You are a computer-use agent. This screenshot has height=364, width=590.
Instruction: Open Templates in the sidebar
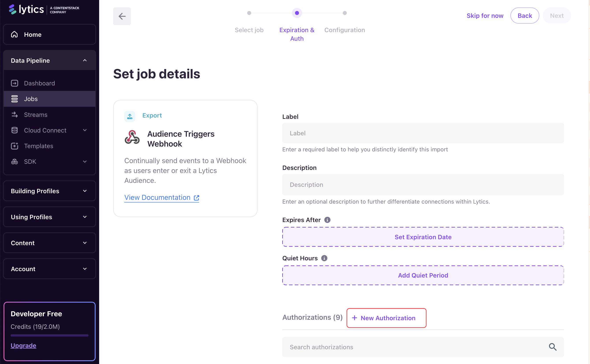(x=39, y=146)
